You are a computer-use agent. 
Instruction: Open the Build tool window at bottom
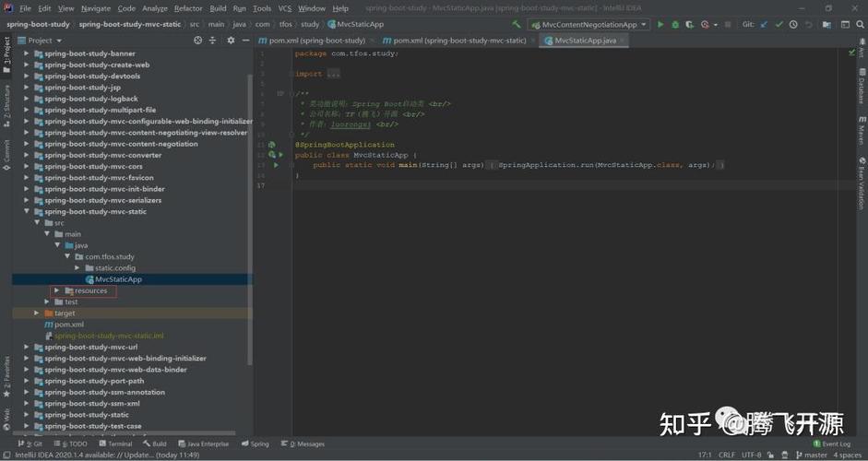(x=155, y=443)
